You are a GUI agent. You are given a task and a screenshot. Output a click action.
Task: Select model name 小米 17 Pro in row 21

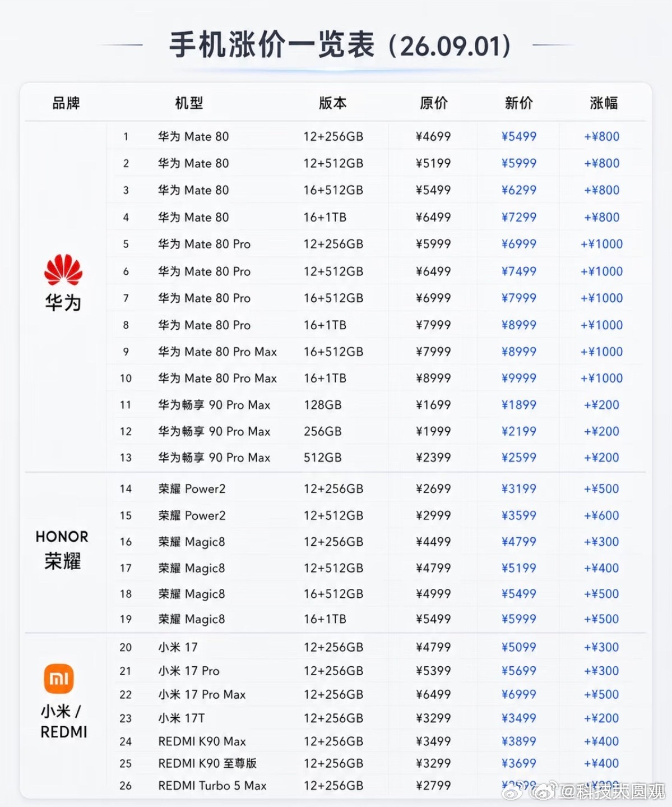(189, 671)
